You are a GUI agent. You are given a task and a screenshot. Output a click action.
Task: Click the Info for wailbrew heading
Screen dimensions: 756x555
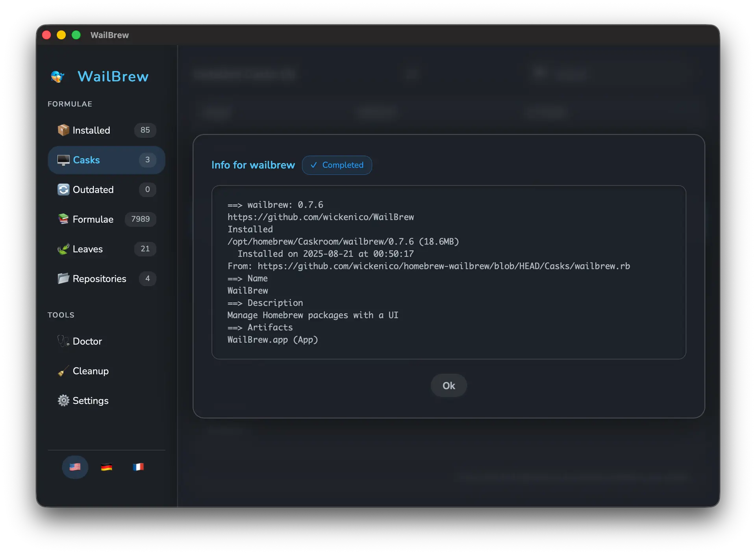pos(253,165)
